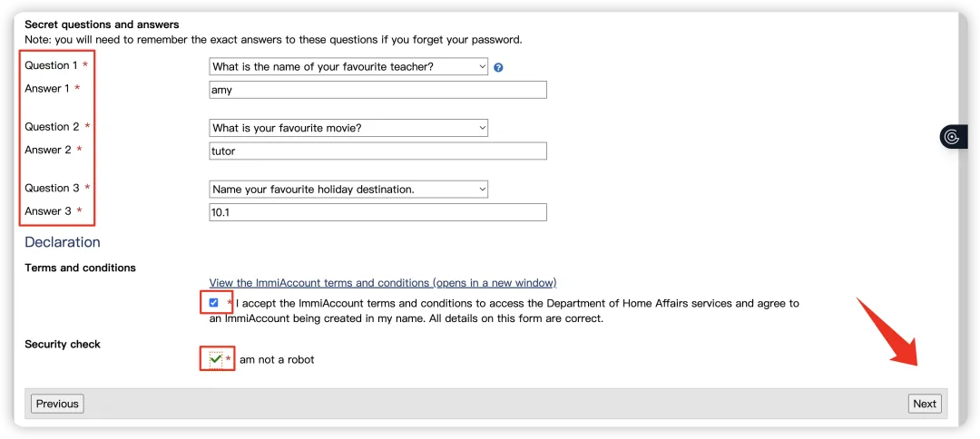Select the Answer 3 field containing "10.1"

coord(377,211)
